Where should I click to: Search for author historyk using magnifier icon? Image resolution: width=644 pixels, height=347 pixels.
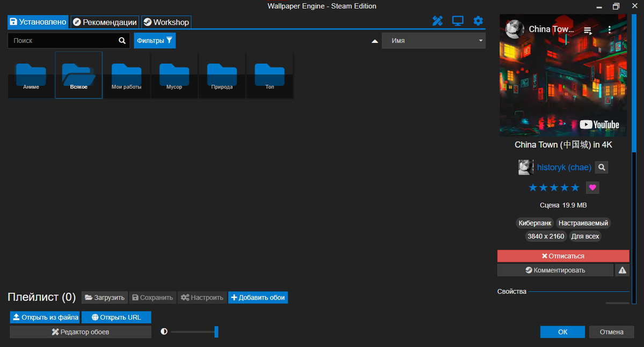point(602,167)
